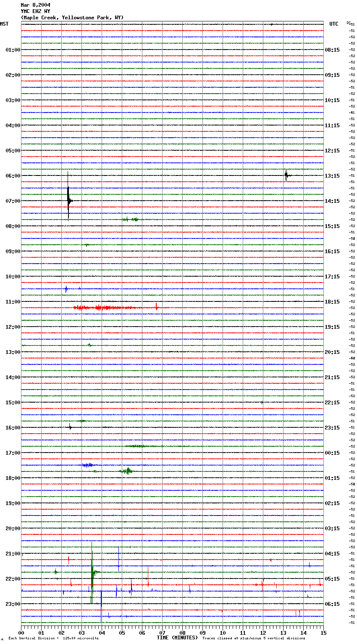The height and width of the screenshot is (644, 357).
Task: Select the '20:00' MST time label
Action: [x=13, y=529]
